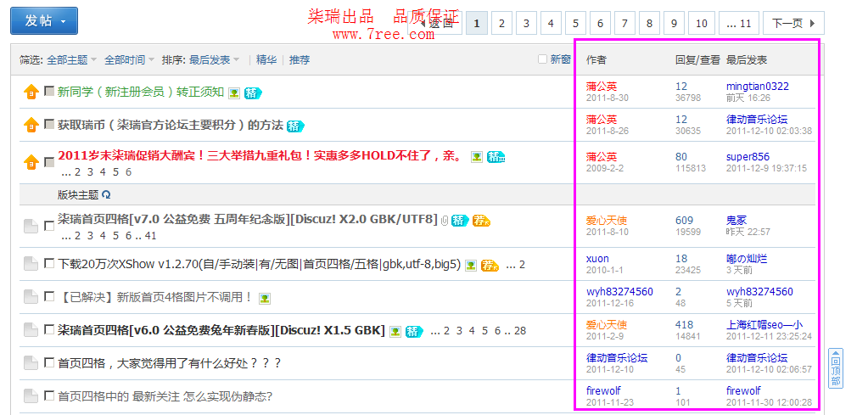
Task: Click folder icon of XShow v1.2.70 thread
Action: (x=31, y=264)
